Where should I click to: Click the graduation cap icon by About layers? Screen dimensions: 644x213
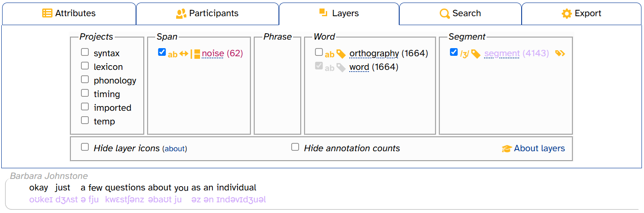click(507, 149)
